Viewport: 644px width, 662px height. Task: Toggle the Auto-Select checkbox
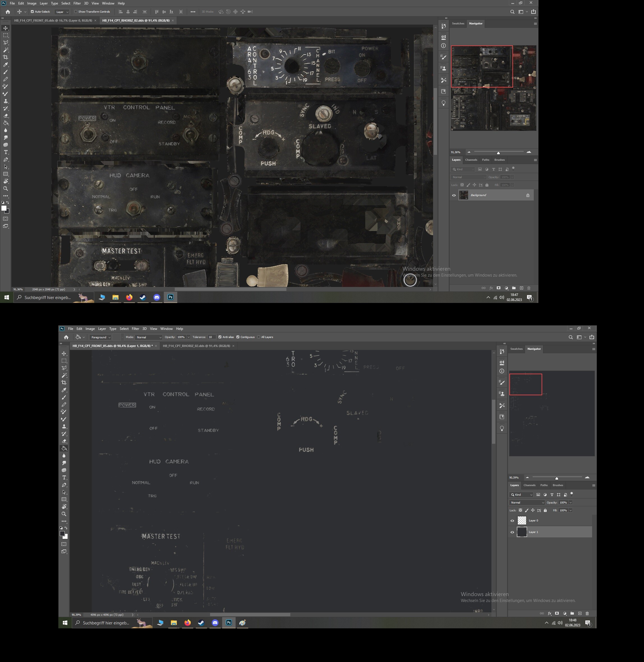32,12
